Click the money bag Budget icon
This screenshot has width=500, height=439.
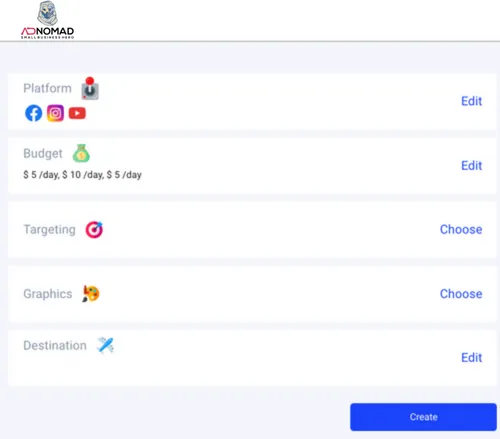pos(81,153)
